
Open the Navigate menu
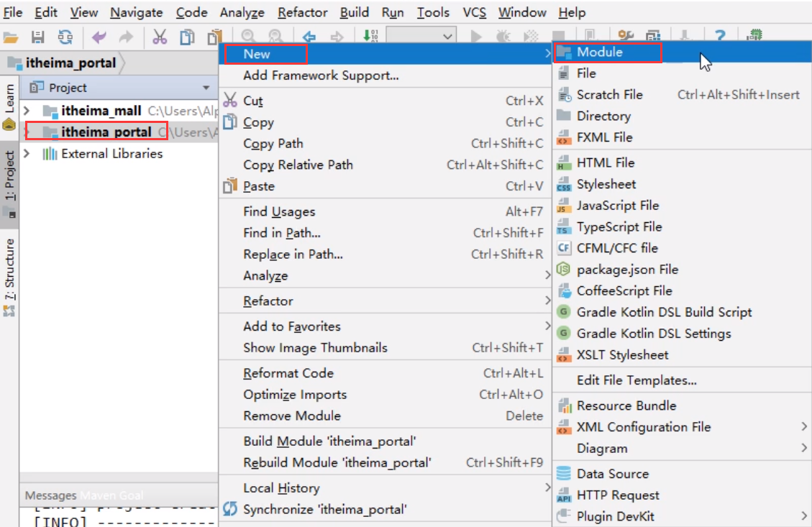click(136, 12)
